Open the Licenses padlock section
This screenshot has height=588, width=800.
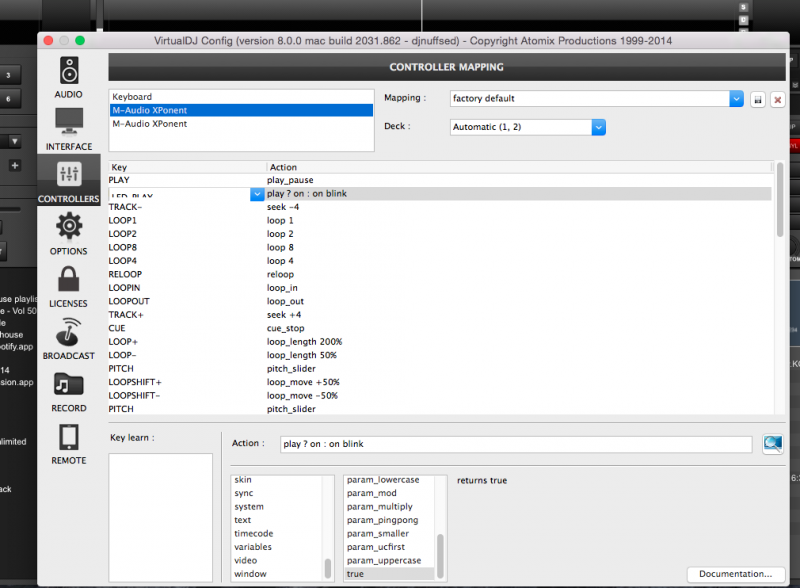(69, 287)
